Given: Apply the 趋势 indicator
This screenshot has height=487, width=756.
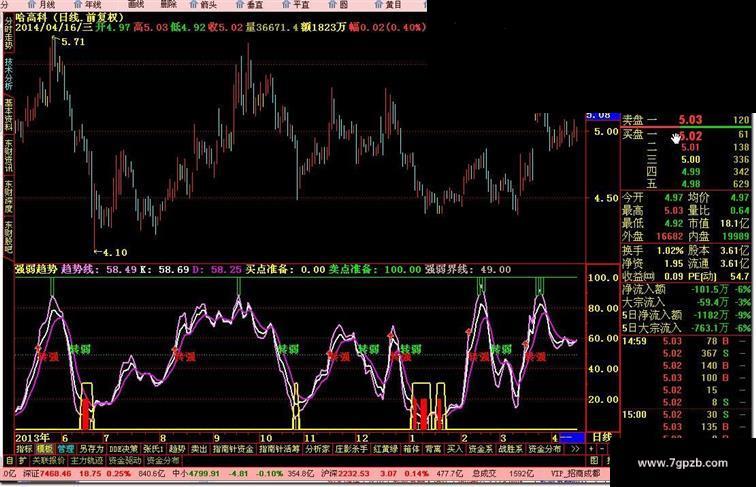Looking at the screenshot, I should click(x=177, y=449).
